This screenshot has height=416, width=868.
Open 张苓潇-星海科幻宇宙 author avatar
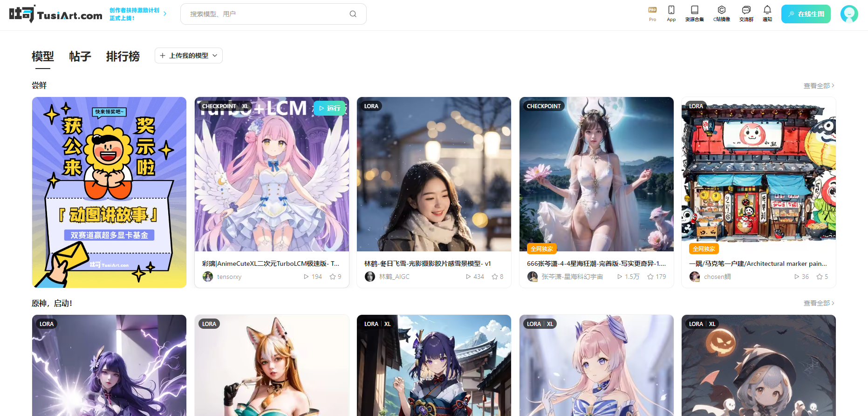coord(532,277)
